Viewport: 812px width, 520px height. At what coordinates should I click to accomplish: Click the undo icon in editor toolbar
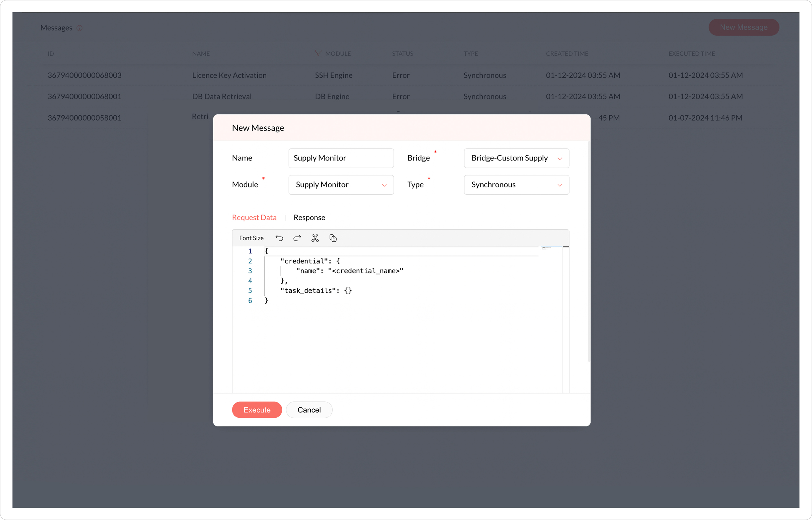click(279, 238)
